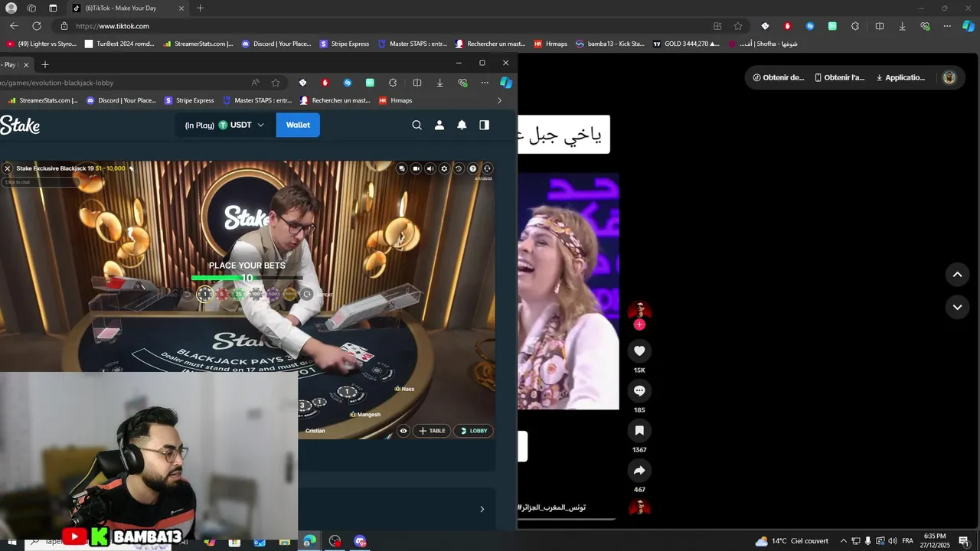The height and width of the screenshot is (551, 980).
Task: Go to previous TikTok video
Action: click(x=957, y=274)
